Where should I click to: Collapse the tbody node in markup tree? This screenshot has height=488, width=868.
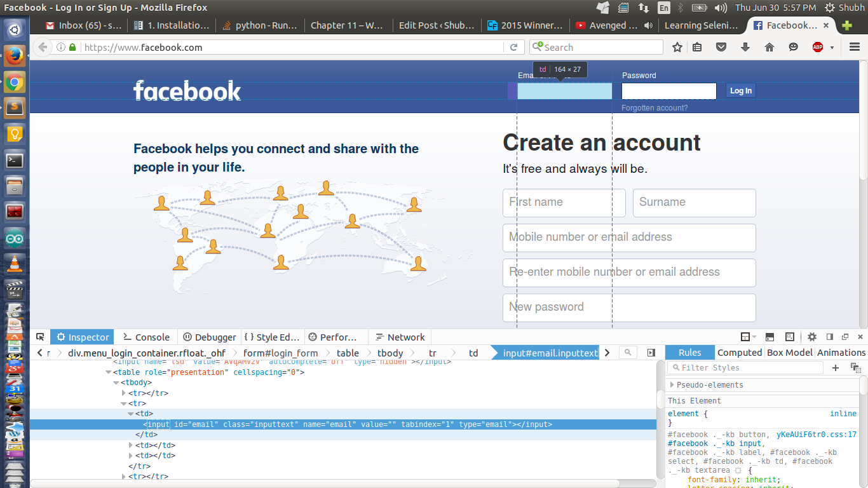click(116, 383)
